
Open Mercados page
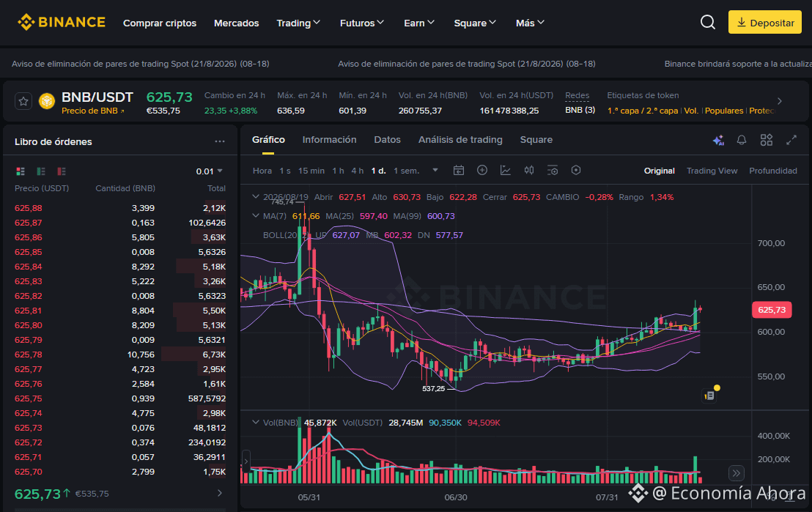pyautogui.click(x=236, y=23)
